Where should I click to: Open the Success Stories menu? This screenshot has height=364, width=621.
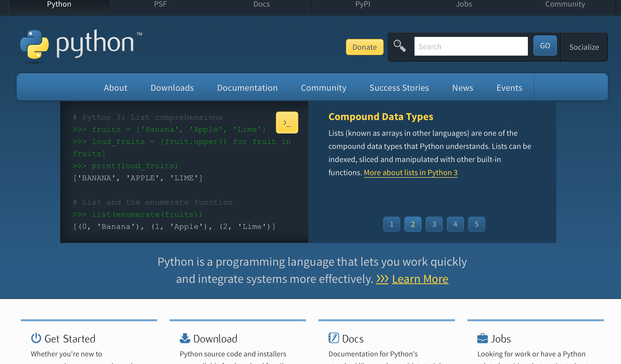pyautogui.click(x=399, y=88)
